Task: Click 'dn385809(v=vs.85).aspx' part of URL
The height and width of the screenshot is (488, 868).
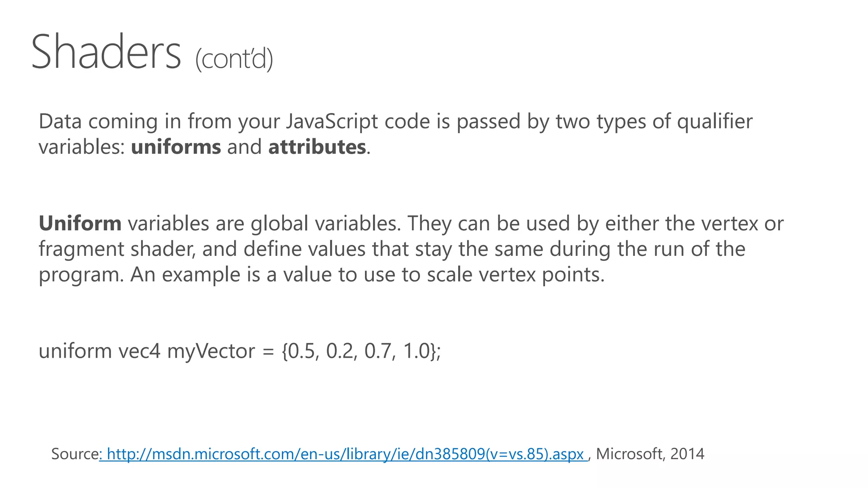Action: [499, 454]
